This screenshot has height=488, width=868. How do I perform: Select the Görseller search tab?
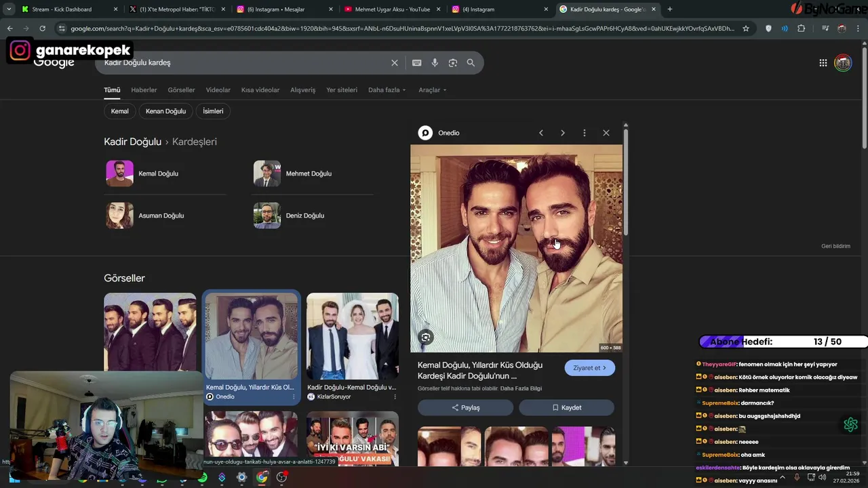click(181, 89)
